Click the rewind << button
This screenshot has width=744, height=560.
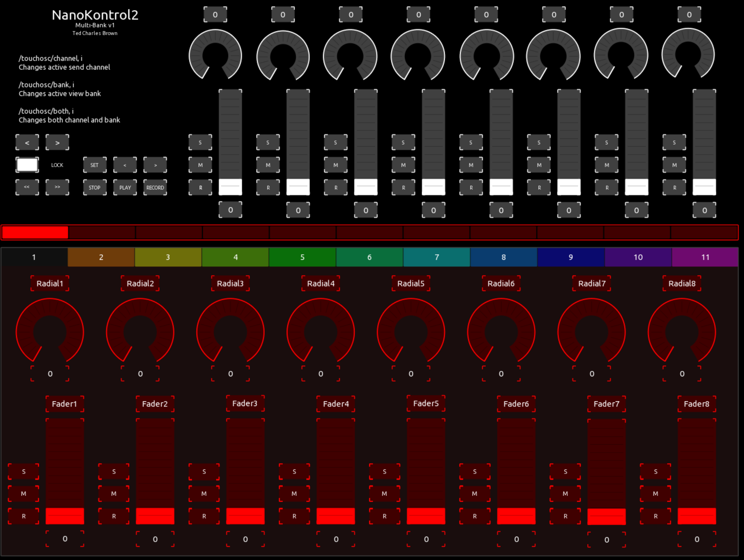pyautogui.click(x=27, y=187)
